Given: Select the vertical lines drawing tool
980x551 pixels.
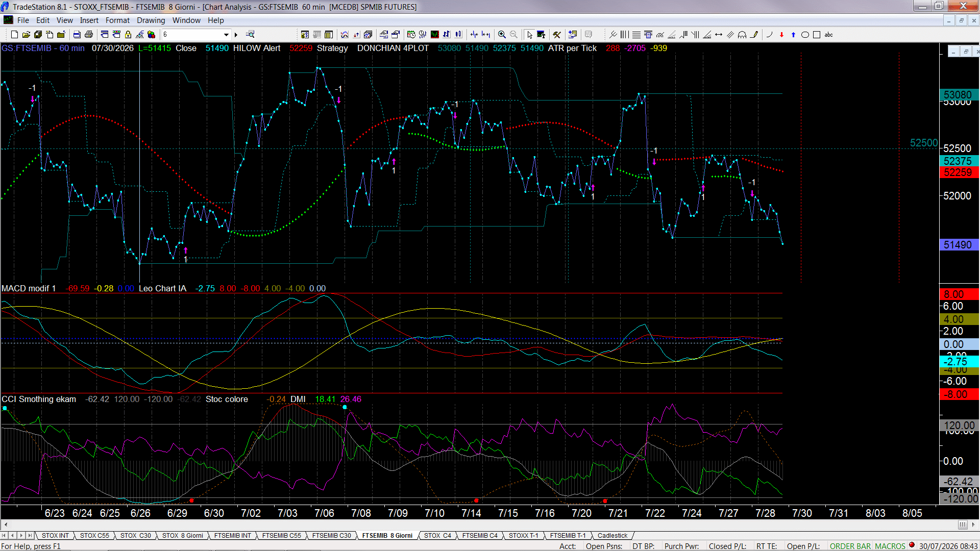Looking at the screenshot, I should (625, 35).
